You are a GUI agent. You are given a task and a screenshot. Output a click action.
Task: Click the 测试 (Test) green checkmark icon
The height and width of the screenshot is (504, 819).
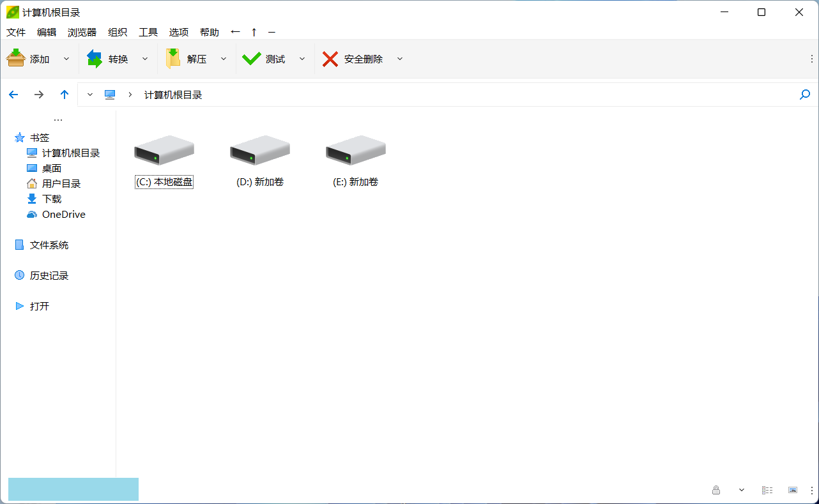point(252,59)
